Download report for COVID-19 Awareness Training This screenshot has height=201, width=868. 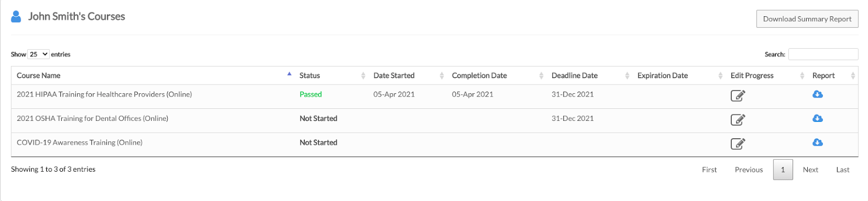point(818,142)
